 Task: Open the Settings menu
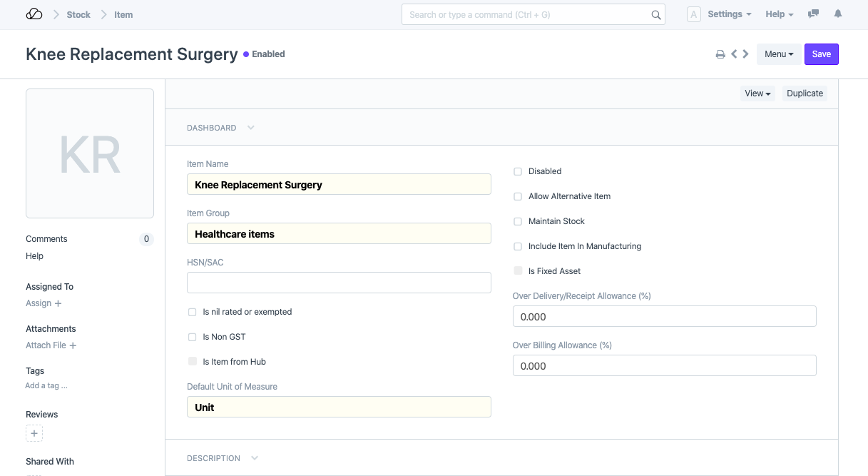pos(729,14)
